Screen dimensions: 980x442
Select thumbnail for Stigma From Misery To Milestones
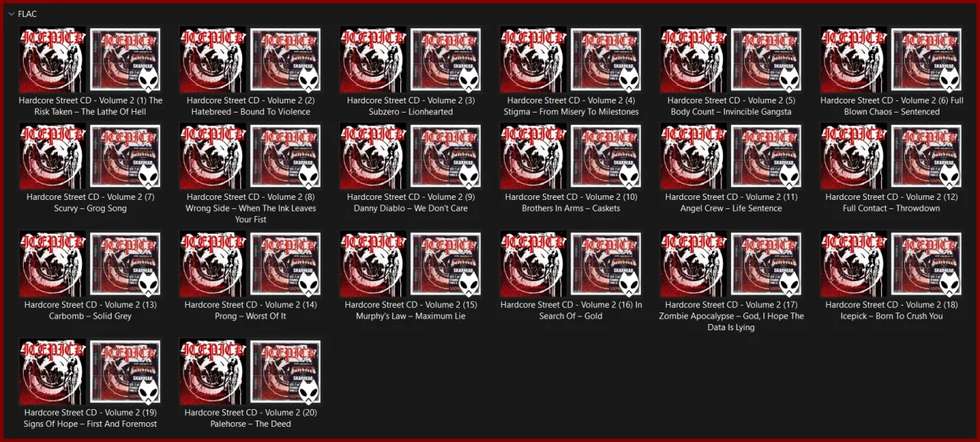tap(571, 60)
